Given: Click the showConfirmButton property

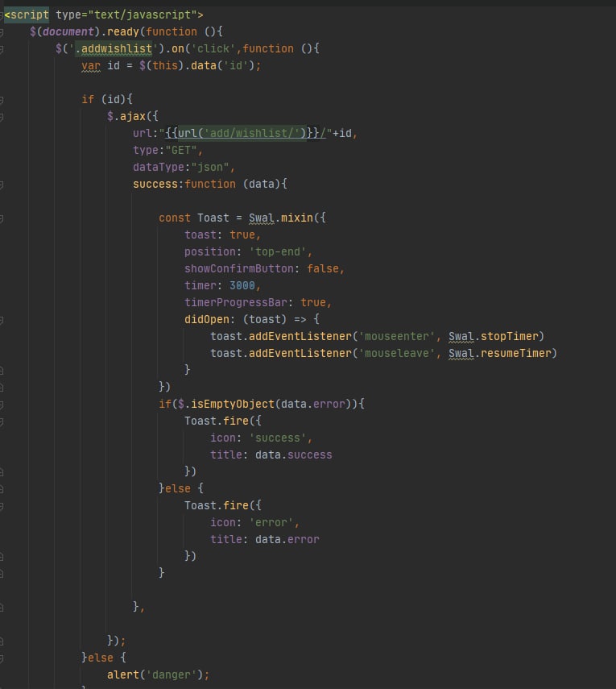Looking at the screenshot, I should click(239, 269).
